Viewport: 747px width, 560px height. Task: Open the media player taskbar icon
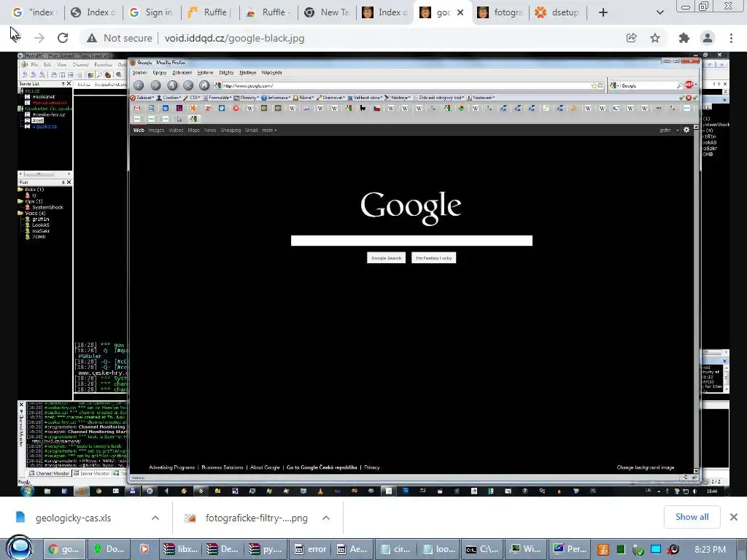[144, 549]
